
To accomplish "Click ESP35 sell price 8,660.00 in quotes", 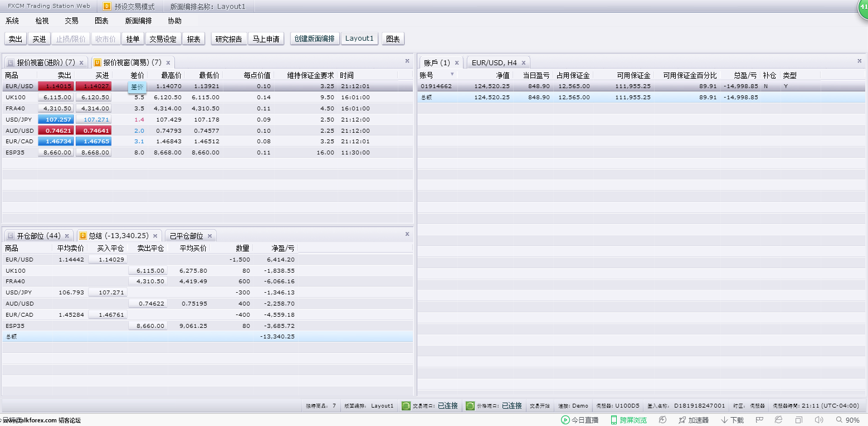I will click(x=56, y=152).
